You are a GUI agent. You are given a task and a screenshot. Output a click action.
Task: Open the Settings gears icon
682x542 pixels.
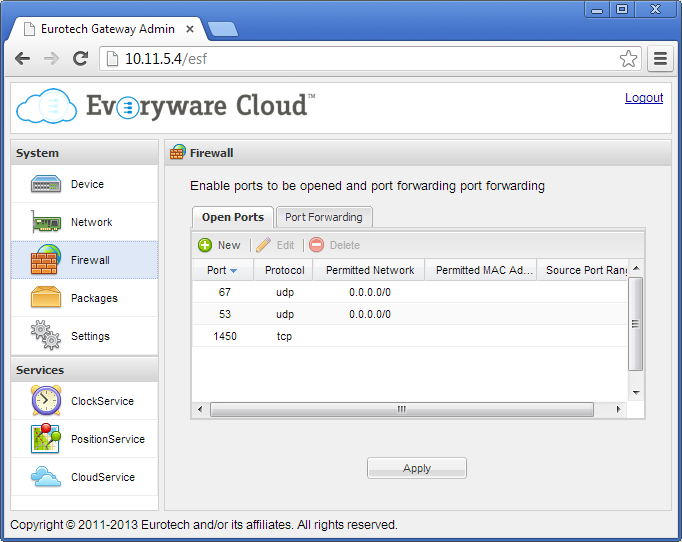coord(46,335)
